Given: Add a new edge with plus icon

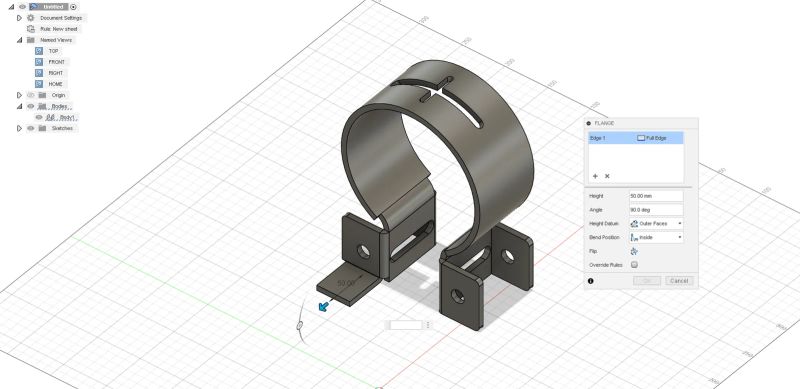Looking at the screenshot, I should pos(595,176).
